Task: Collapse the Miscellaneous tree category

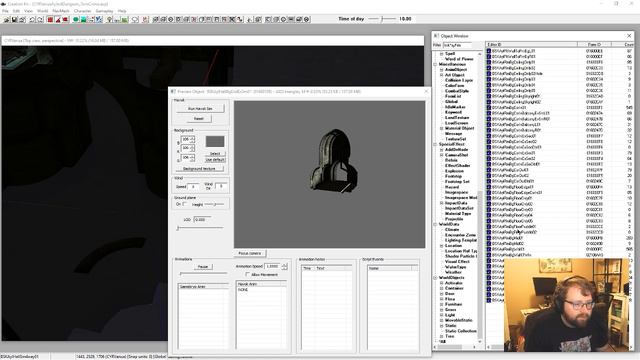Action: [x=436, y=64]
